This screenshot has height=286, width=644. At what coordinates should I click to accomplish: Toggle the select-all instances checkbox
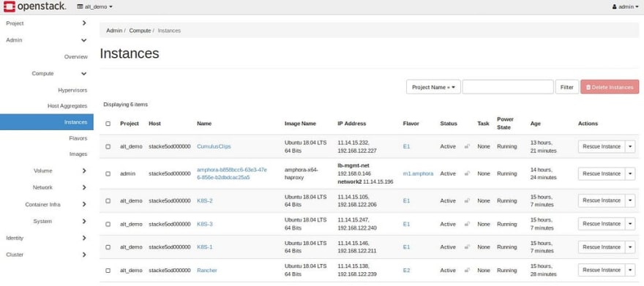coord(108,124)
